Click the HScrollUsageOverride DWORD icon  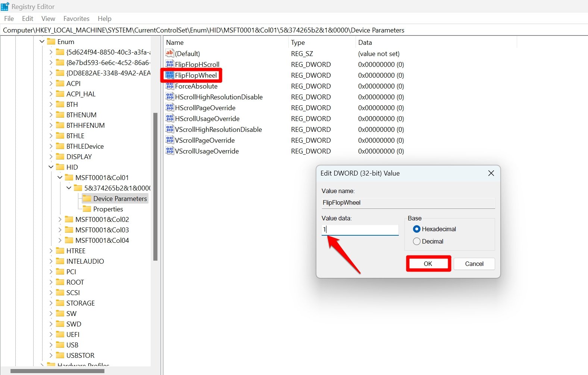(170, 118)
